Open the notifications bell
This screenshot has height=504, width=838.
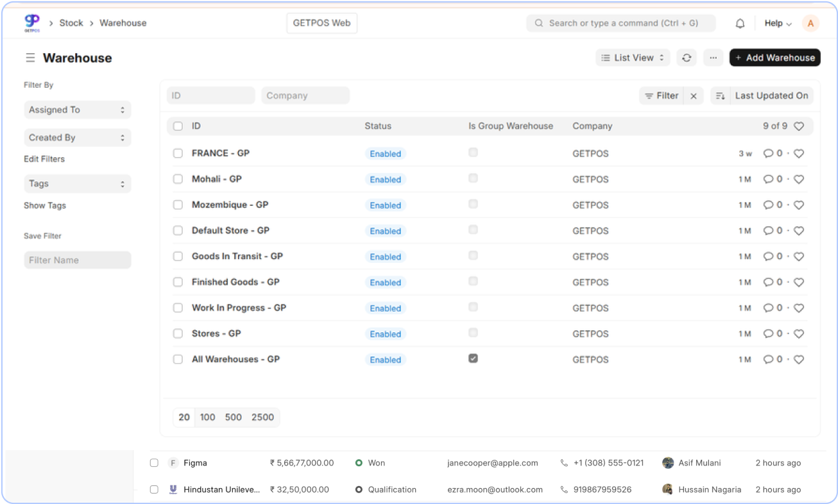pos(740,24)
